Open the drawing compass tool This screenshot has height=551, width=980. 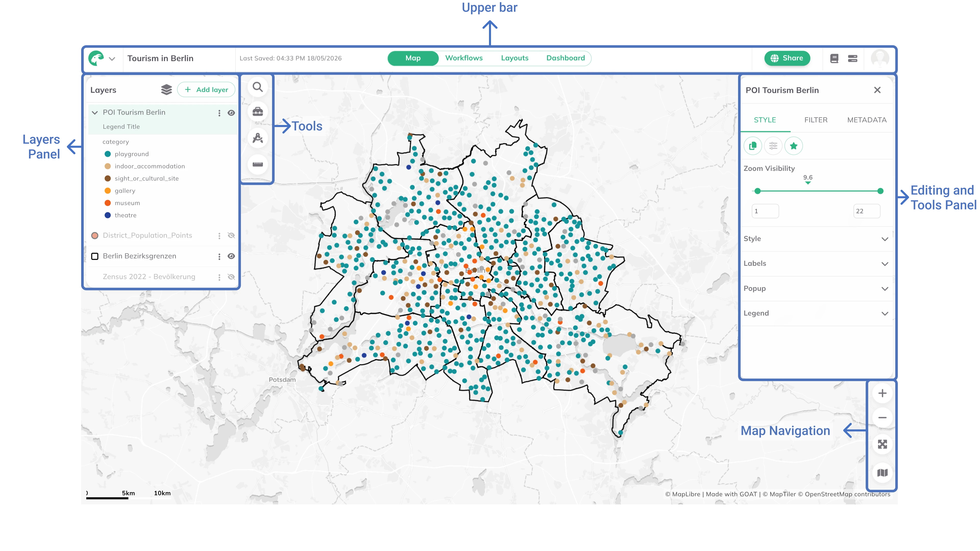tap(258, 138)
